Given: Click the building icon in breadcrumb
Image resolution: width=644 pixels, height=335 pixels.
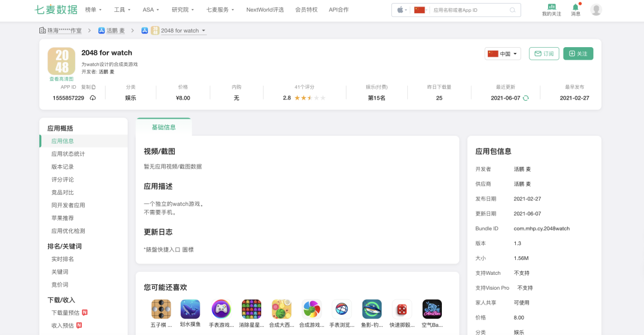Looking at the screenshot, I should [42, 30].
